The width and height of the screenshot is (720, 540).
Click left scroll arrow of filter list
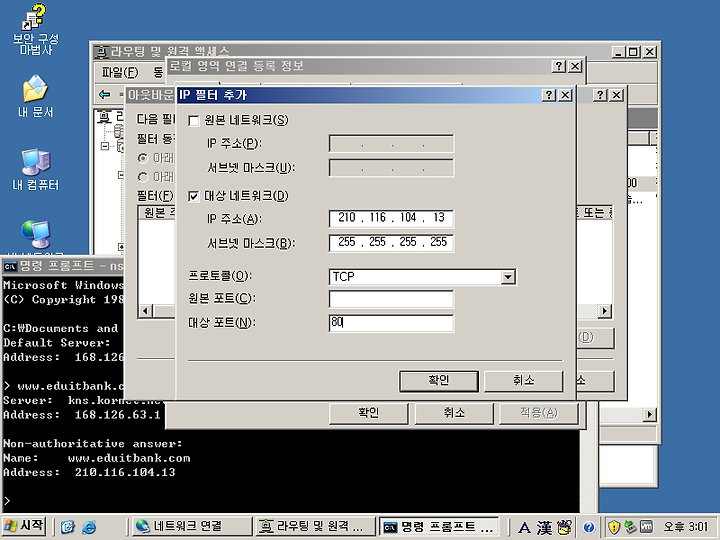point(146,311)
